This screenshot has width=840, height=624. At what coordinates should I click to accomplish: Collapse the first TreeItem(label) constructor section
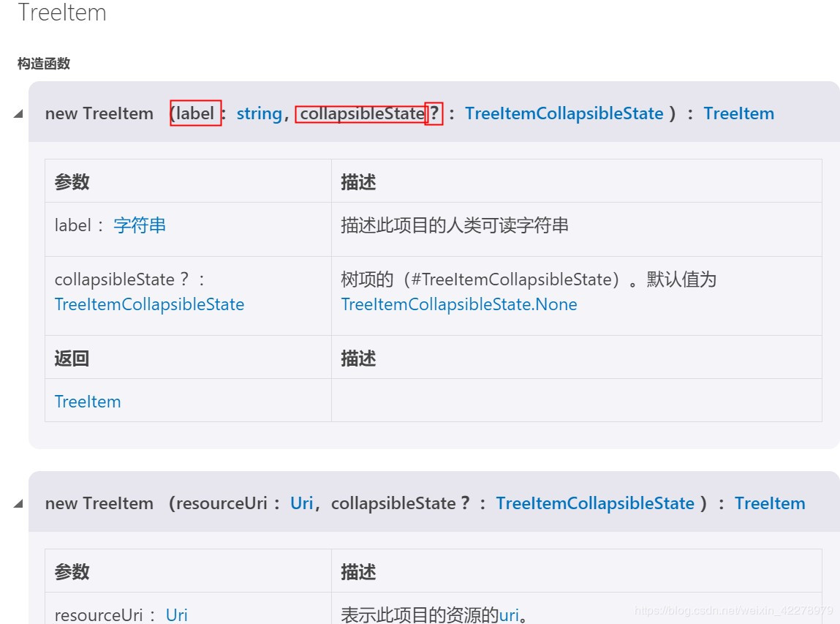(18, 113)
